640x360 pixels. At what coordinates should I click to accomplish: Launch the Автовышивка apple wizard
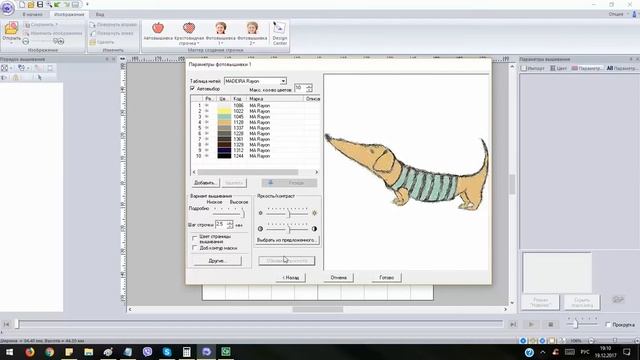click(x=158, y=32)
